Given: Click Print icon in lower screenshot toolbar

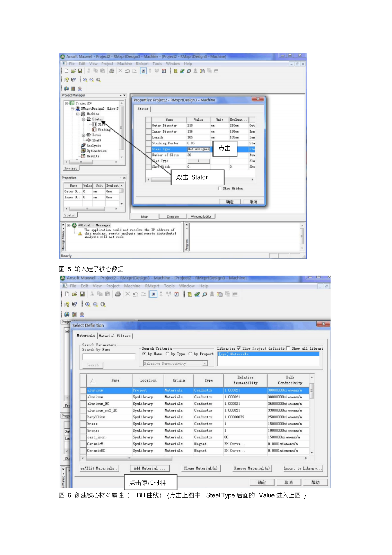Looking at the screenshot, I should [118, 294].
